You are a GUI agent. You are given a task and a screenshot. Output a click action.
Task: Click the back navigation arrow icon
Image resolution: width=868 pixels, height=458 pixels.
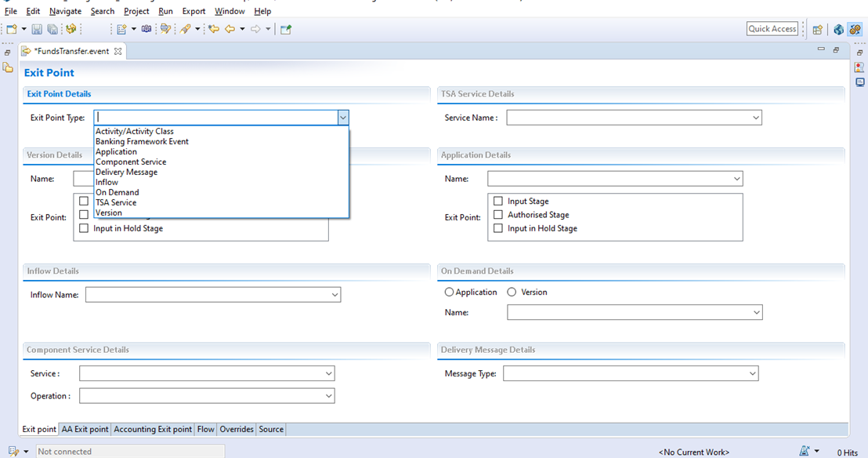[230, 29]
